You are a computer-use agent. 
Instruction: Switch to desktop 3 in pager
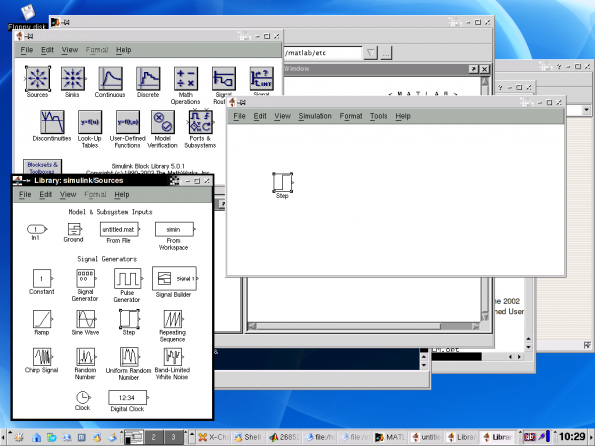(173, 437)
